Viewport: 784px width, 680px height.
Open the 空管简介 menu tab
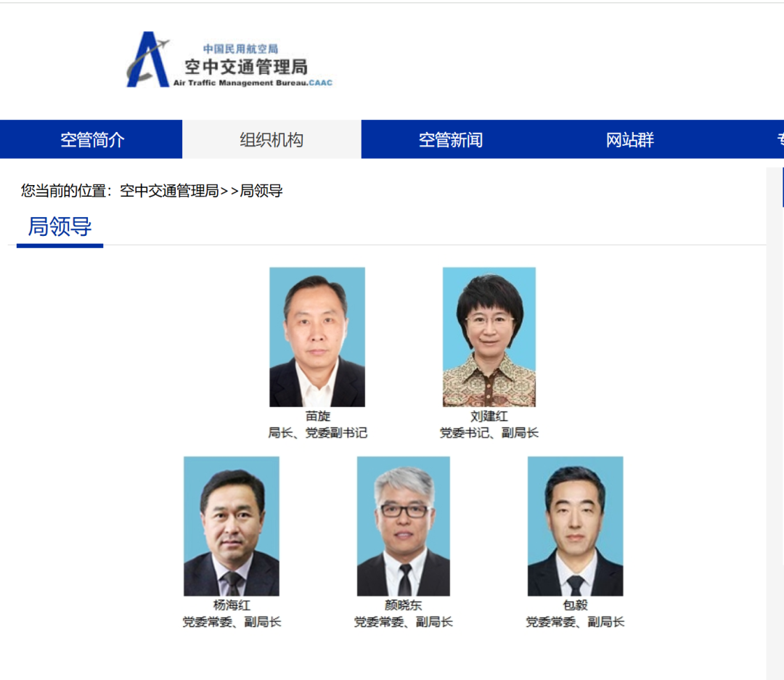91,139
